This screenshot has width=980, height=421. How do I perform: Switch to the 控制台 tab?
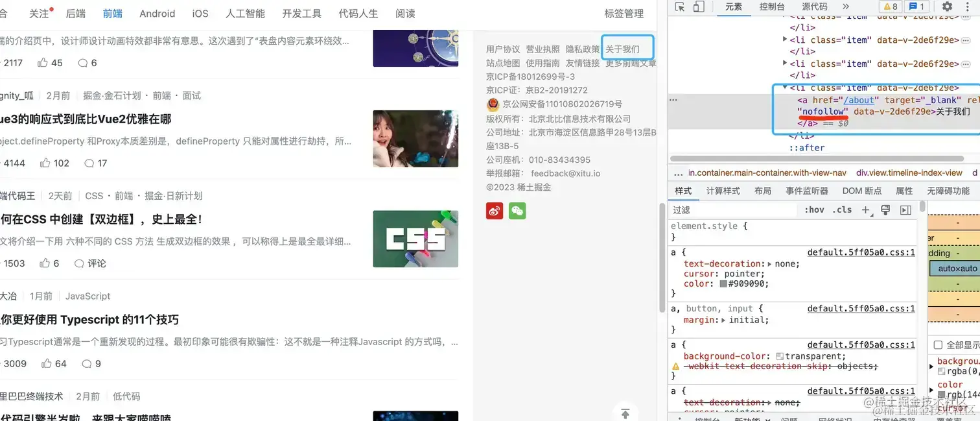point(772,6)
